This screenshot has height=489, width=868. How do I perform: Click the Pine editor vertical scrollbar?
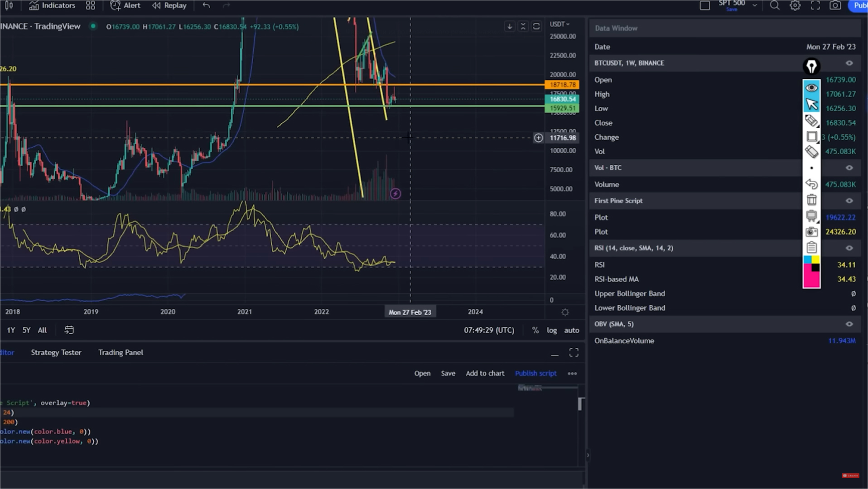tap(580, 404)
